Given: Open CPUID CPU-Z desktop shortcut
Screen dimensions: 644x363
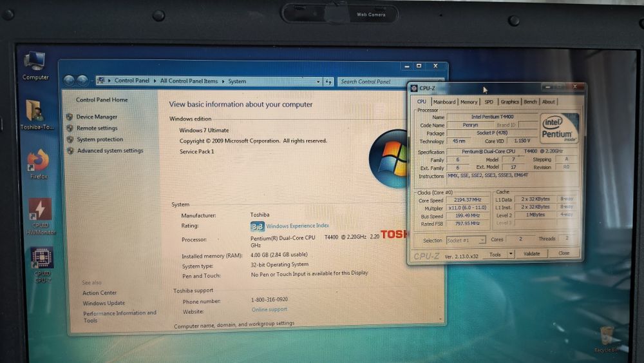Looking at the screenshot, I should pyautogui.click(x=42, y=265).
